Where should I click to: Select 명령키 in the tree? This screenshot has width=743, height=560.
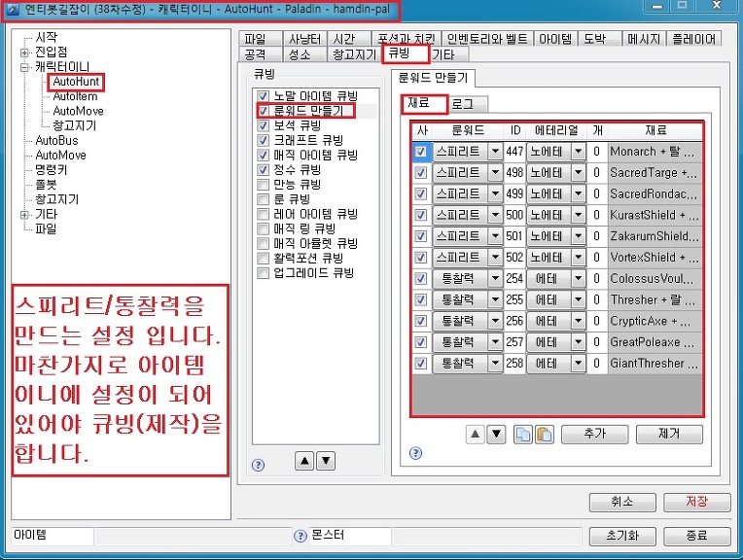tap(52, 170)
